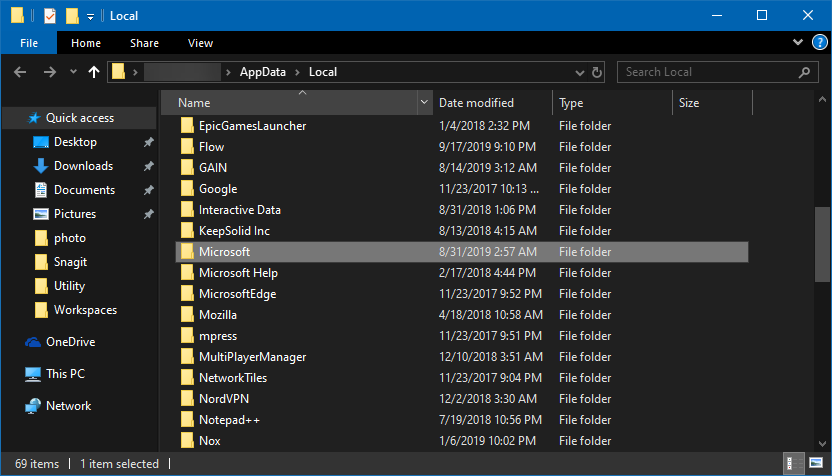Click the scrollbar down arrow

pos(822,444)
